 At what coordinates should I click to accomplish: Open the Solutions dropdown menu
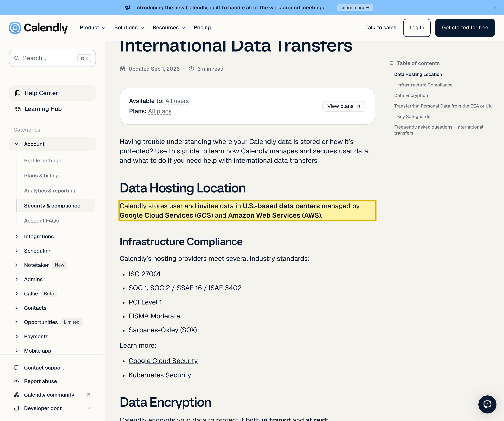click(x=129, y=28)
